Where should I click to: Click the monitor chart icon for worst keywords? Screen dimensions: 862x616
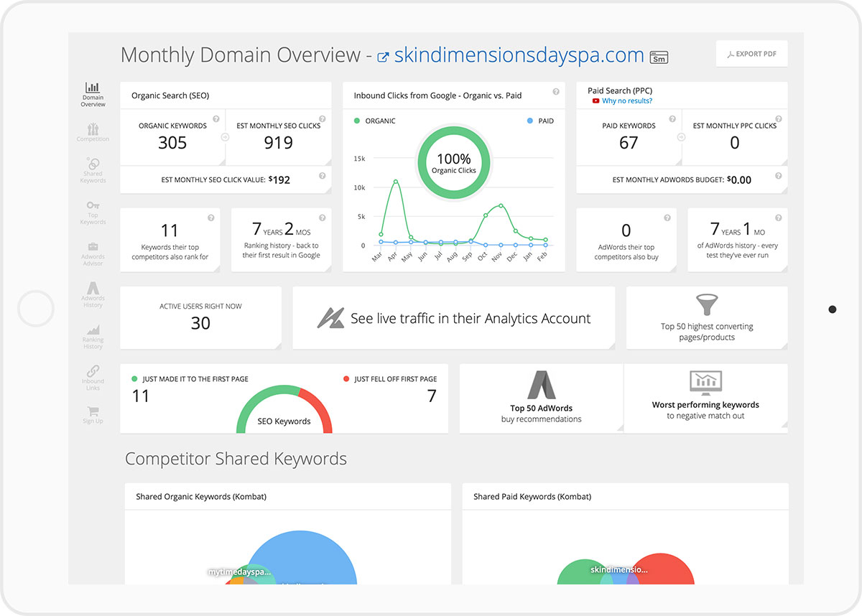click(705, 383)
